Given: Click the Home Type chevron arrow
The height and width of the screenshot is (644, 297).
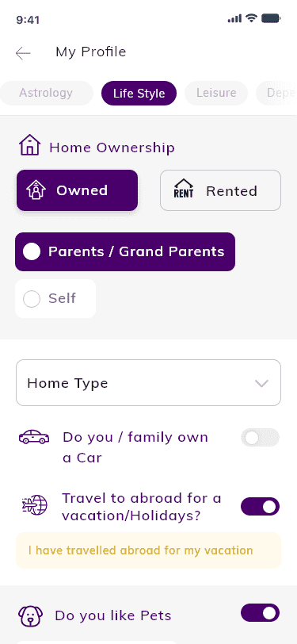Looking at the screenshot, I should click(x=261, y=384).
